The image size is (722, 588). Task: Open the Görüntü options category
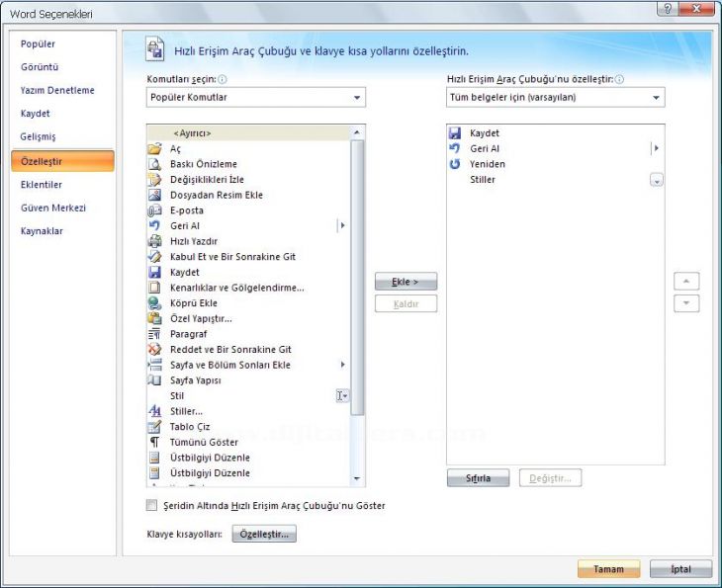coord(40,67)
